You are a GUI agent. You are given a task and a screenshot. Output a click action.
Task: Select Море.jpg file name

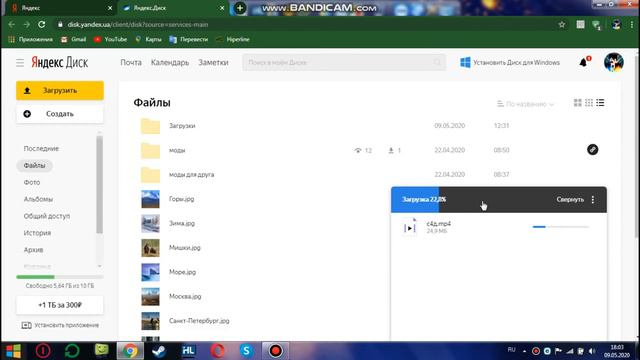click(x=182, y=272)
